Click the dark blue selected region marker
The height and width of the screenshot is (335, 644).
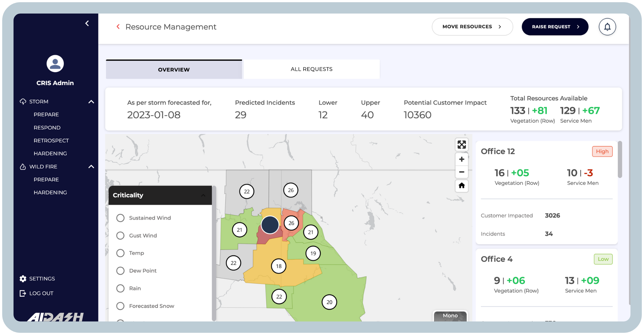(270, 225)
